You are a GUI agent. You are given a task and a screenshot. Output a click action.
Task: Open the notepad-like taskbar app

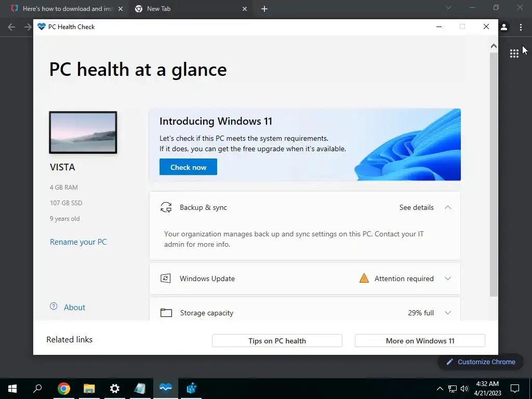(x=140, y=389)
